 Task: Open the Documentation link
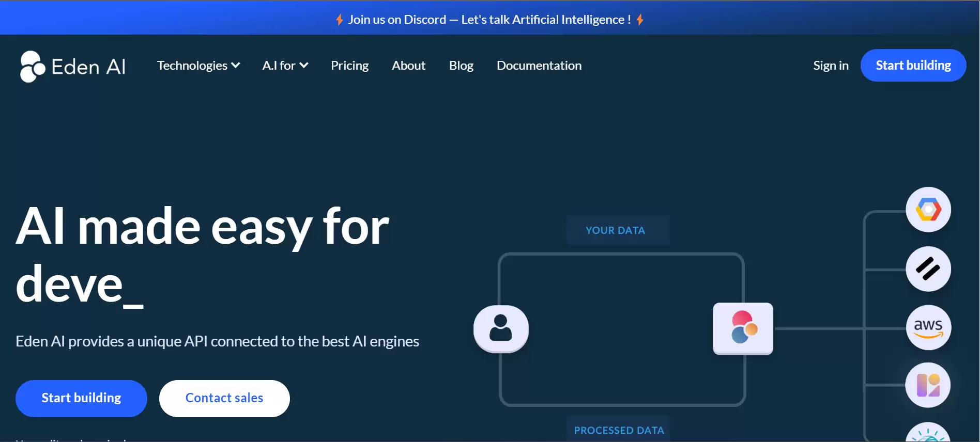tap(539, 66)
